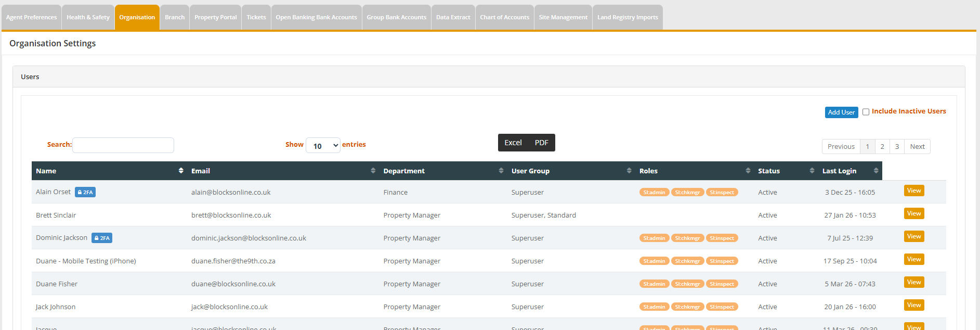Switch to the Branch tab
The image size is (980, 330).
175,17
